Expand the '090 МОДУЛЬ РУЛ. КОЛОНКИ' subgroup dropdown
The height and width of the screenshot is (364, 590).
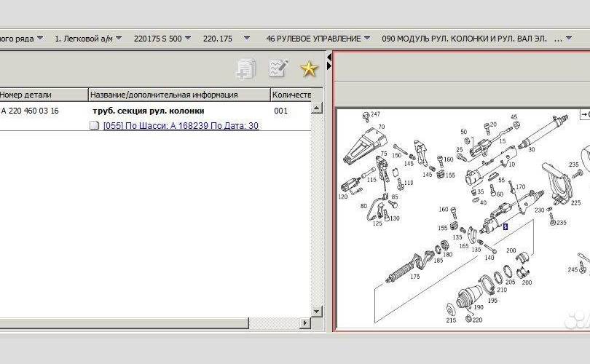coord(476,38)
